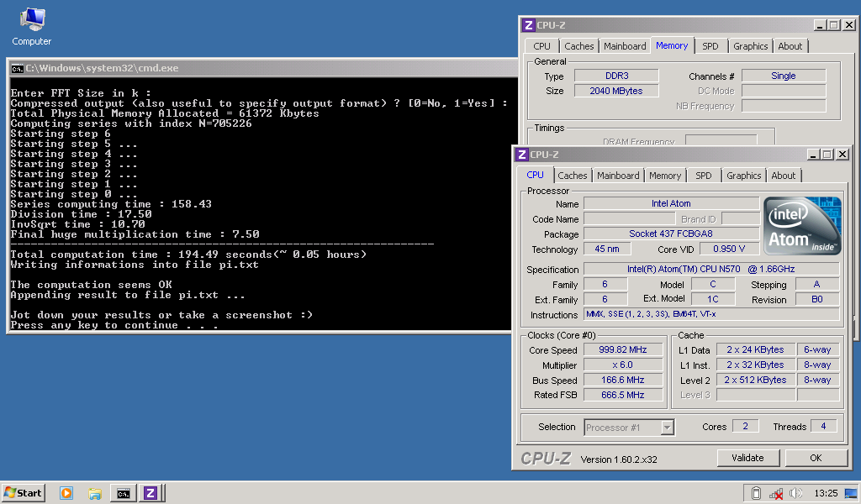Click the Instructions field MMX, SSE
The image size is (861, 504).
pyautogui.click(x=711, y=314)
